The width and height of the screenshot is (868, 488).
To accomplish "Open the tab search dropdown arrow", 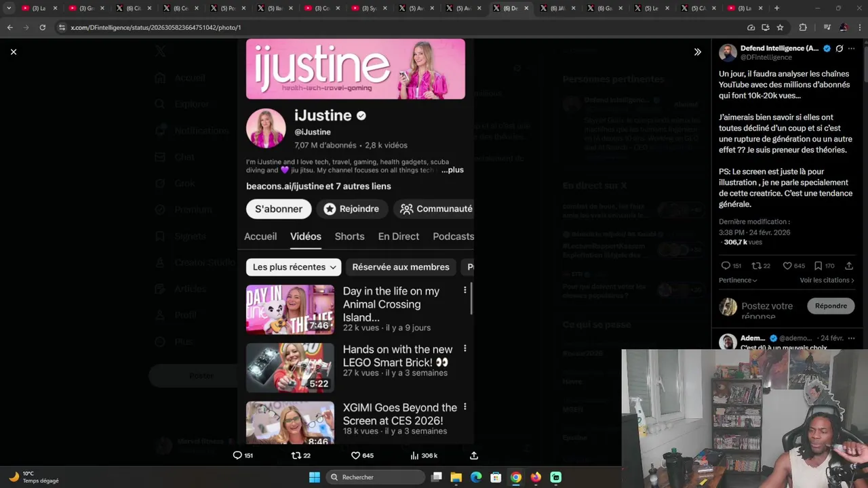I will [9, 8].
